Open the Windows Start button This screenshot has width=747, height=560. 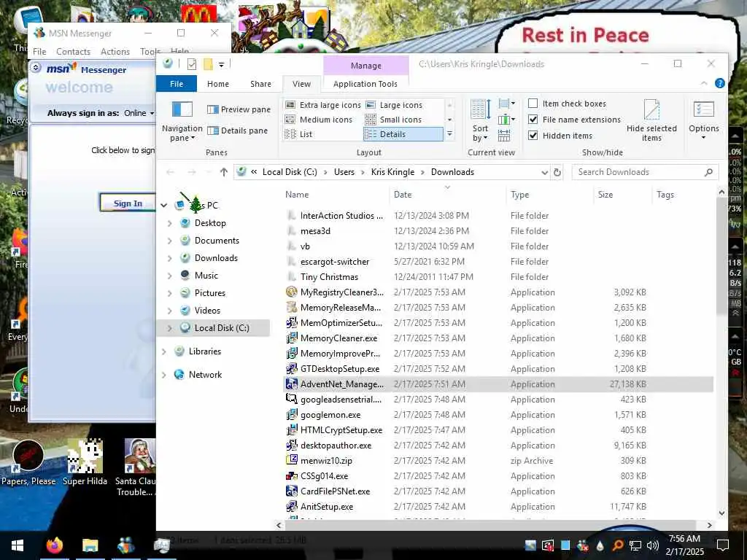[x=18, y=545]
